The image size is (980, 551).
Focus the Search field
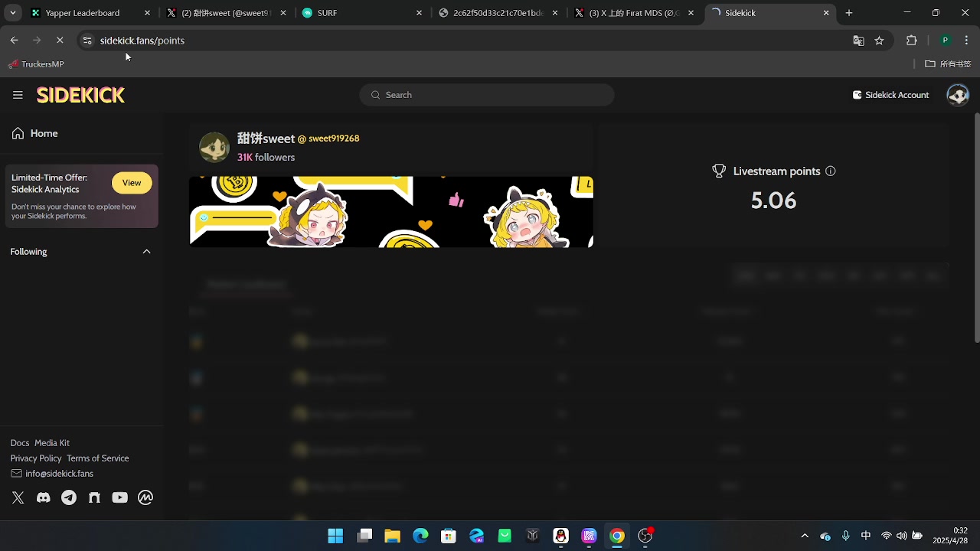[x=487, y=95]
